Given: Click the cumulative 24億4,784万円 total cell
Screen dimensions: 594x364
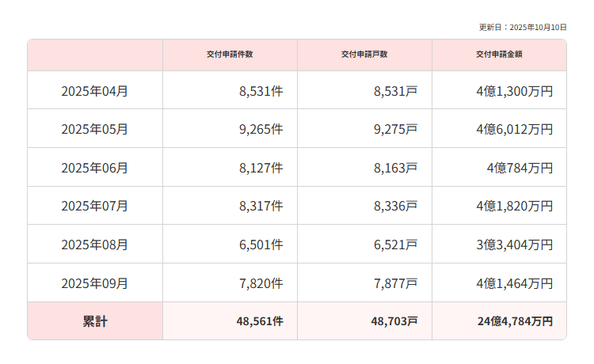Looking at the screenshot, I should (516, 321).
